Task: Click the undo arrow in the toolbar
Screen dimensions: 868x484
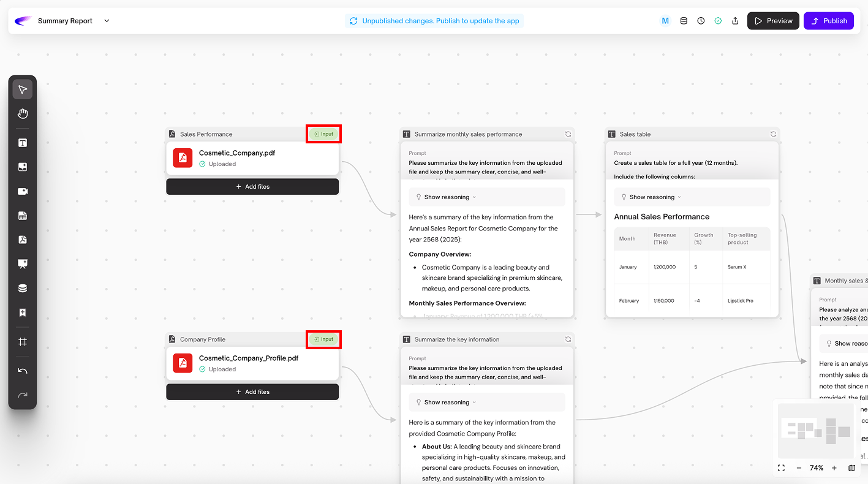Action: click(x=23, y=371)
